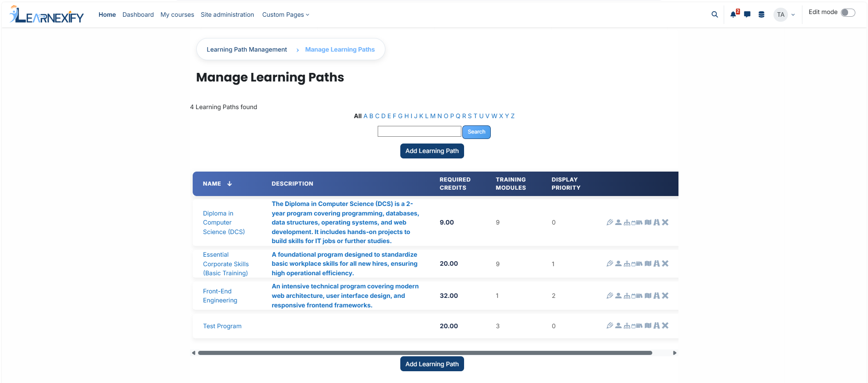Image resolution: width=868 pixels, height=383 pixels.
Task: Go to Site administration menu item
Action: pyautogui.click(x=228, y=14)
